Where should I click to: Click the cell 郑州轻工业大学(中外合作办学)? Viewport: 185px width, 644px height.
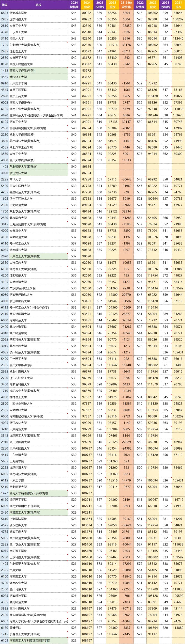click(x=38, y=308)
